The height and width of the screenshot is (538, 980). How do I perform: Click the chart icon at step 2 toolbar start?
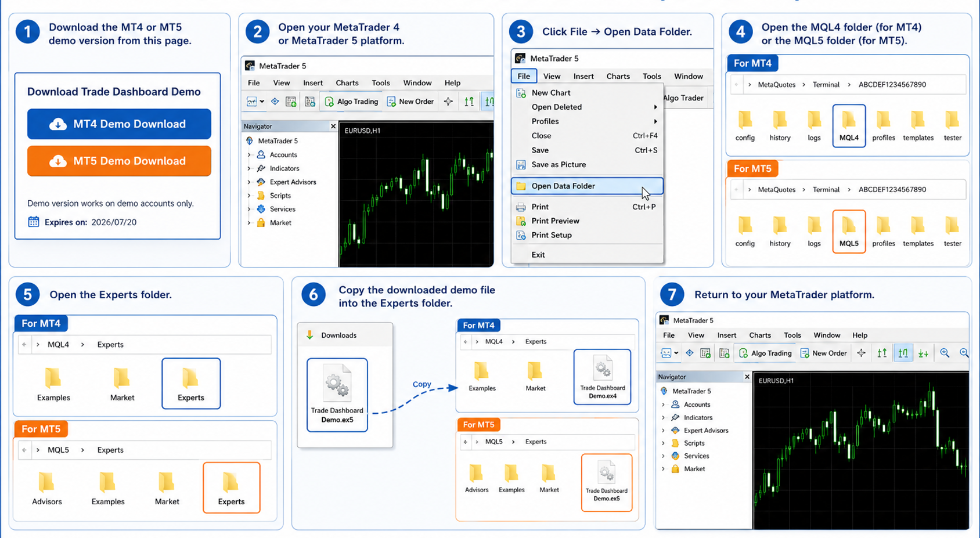252,102
